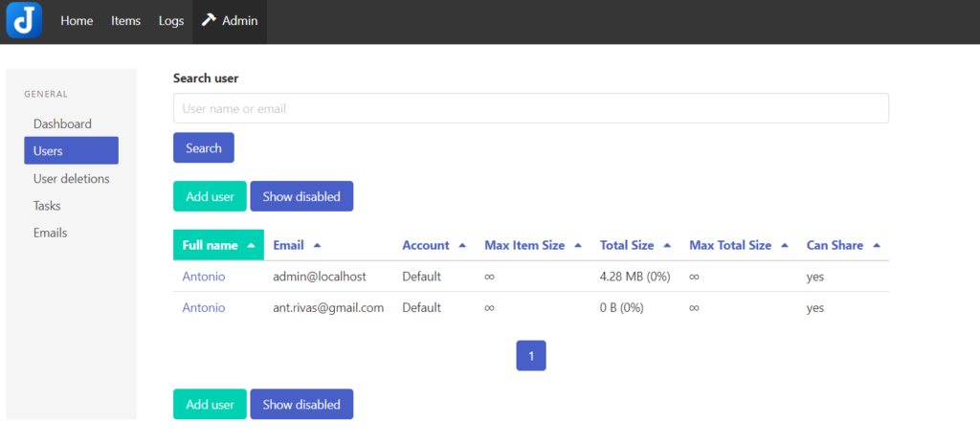
Task: Click sort arrow beside Full name
Action: 251,246
